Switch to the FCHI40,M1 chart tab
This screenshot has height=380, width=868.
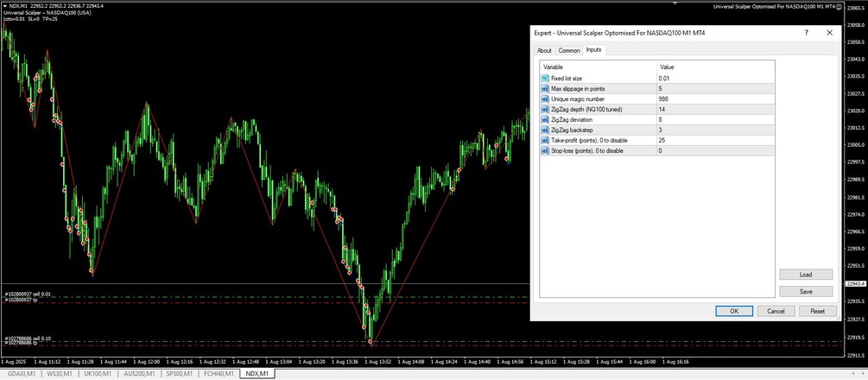click(x=219, y=374)
